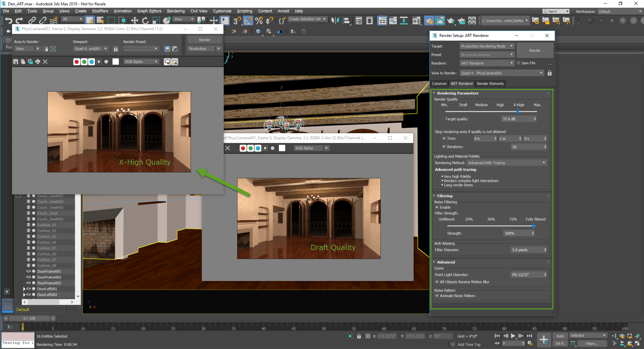Open the Rendering menu
Image resolution: width=644 pixels, height=349 pixels.
(x=175, y=11)
